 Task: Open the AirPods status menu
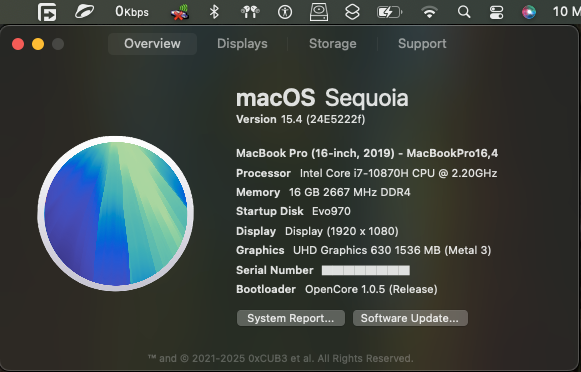pos(250,12)
